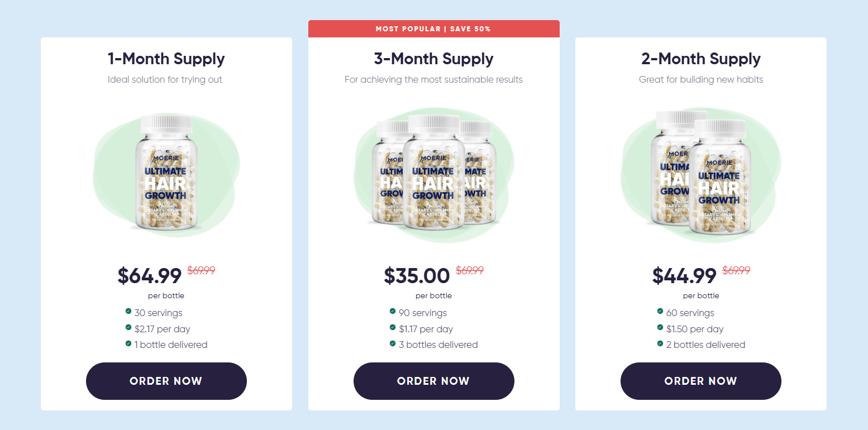Select the 1-Month Supply heading

pyautogui.click(x=166, y=59)
